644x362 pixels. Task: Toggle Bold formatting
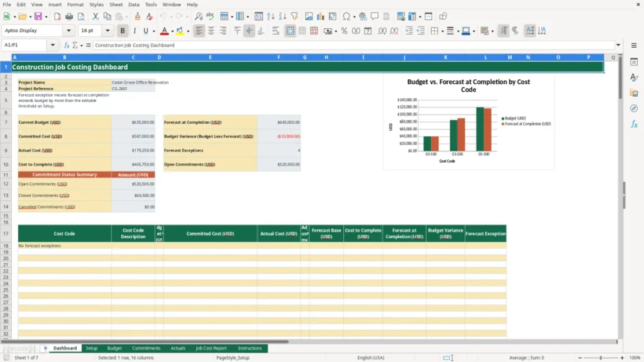click(x=123, y=31)
